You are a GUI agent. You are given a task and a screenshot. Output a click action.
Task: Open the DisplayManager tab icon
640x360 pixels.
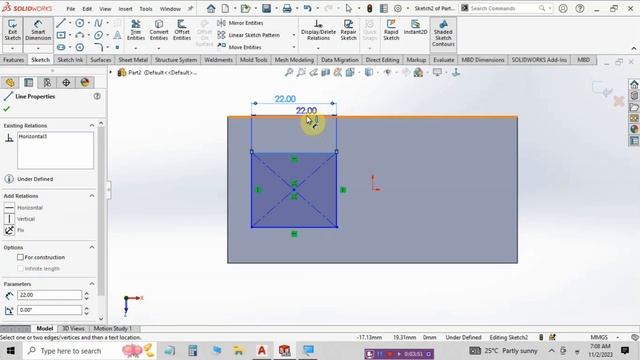(84, 82)
